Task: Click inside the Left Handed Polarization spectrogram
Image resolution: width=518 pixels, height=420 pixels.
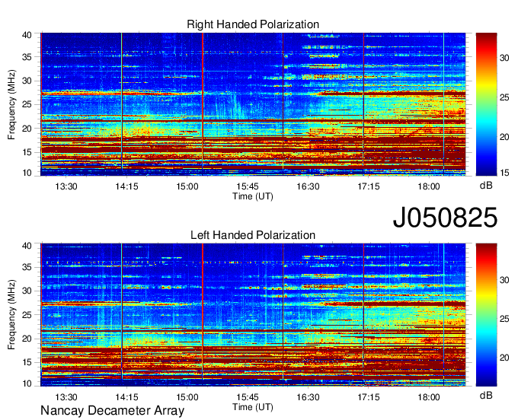Action: [x=253, y=315]
